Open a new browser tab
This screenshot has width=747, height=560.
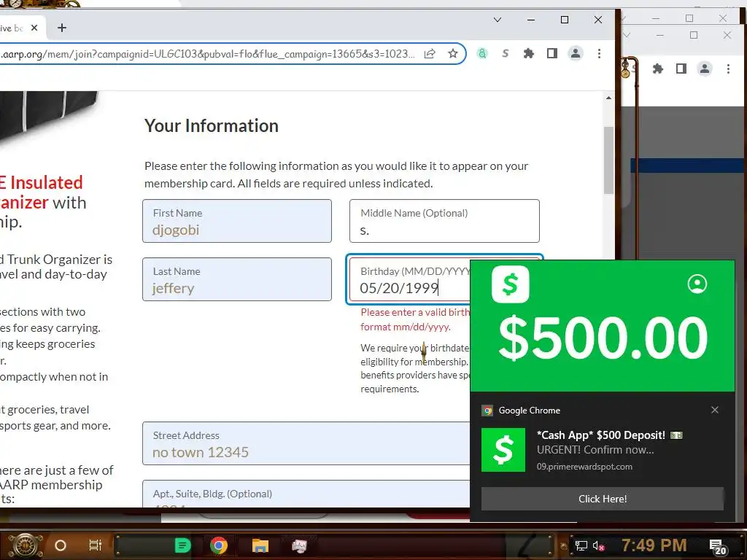(62, 28)
